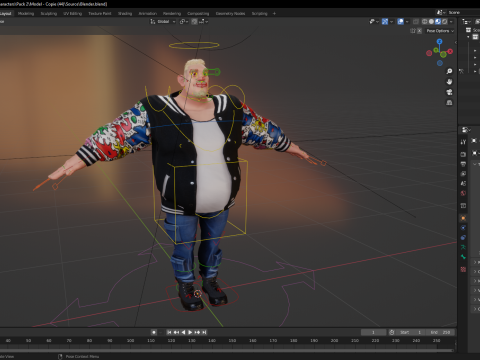Click the timeline horizontal scrollbar
480x360 pixels.
(227, 350)
